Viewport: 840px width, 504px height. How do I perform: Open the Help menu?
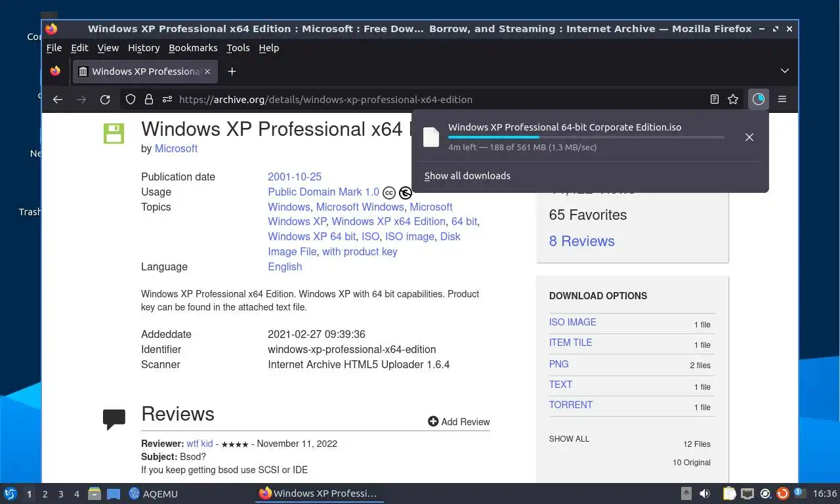(x=268, y=48)
